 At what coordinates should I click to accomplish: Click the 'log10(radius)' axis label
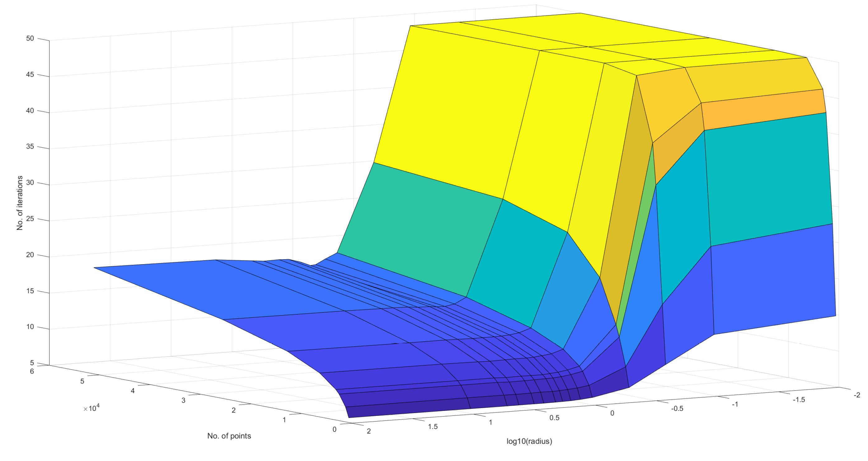[x=529, y=441]
